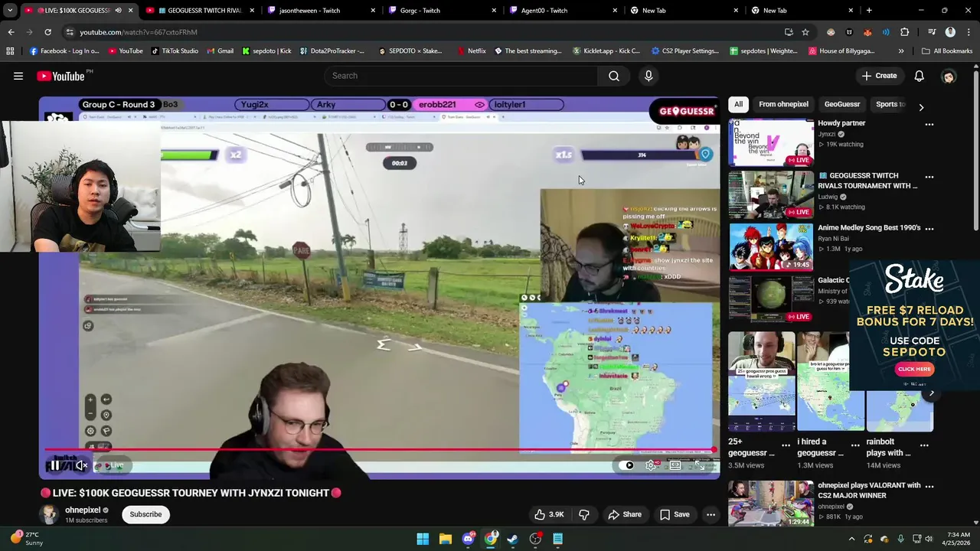This screenshot has width=980, height=551.
Task: Click the search magnifier button
Action: click(x=614, y=76)
